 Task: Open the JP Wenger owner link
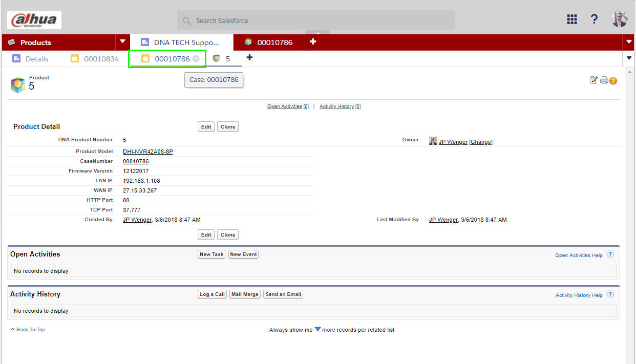(x=453, y=142)
